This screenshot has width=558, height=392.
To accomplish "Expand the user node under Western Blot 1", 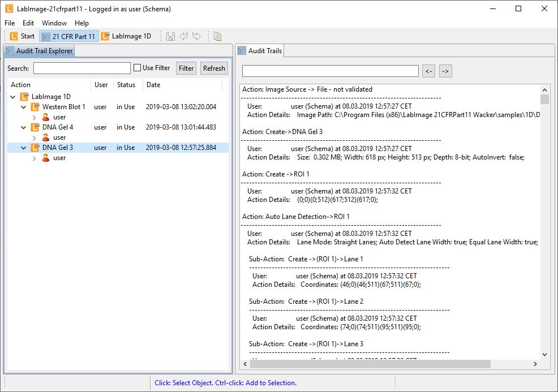I will pos(34,118).
